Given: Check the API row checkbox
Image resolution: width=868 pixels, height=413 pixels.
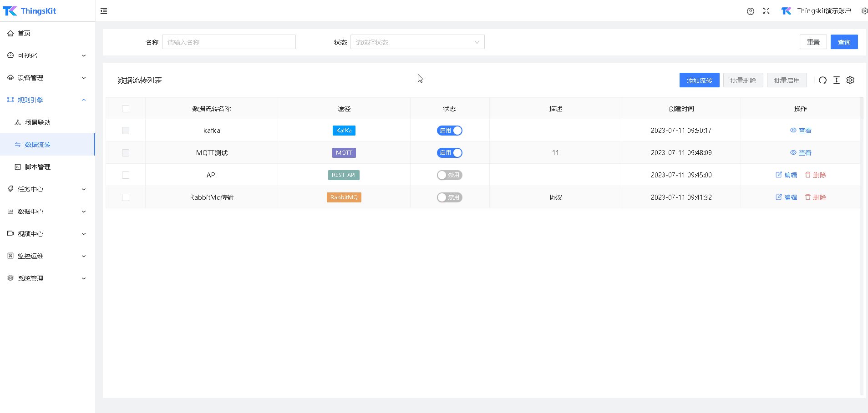Looking at the screenshot, I should tap(126, 175).
